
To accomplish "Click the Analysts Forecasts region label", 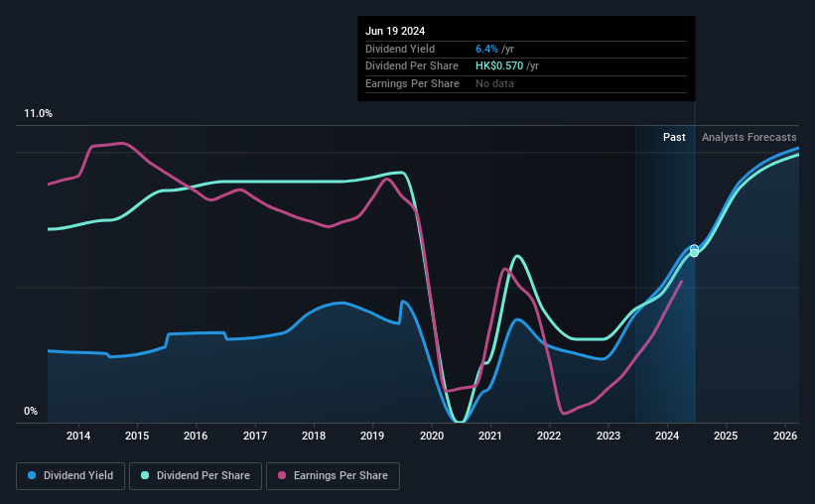I will tap(749, 137).
